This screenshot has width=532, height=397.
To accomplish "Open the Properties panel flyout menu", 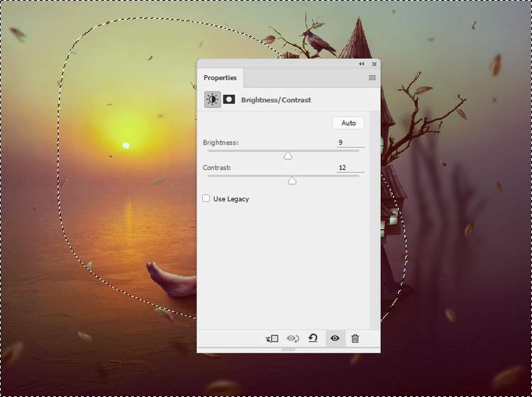I will (x=372, y=78).
